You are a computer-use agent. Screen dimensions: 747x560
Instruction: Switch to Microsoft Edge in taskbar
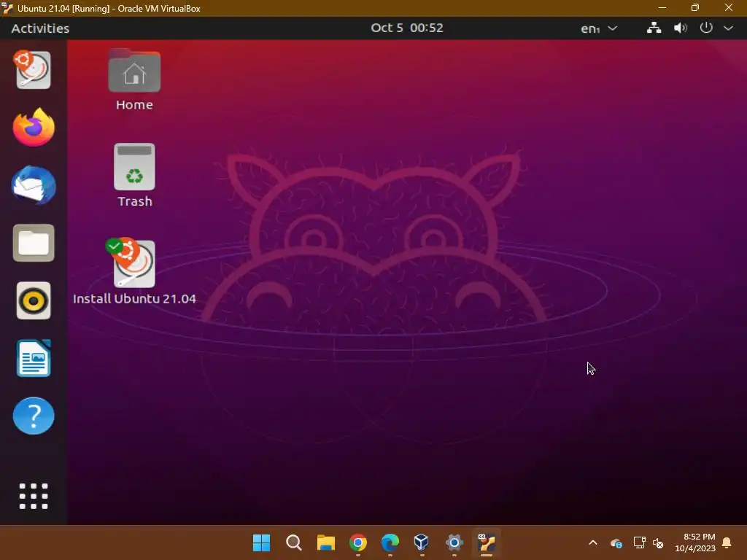click(390, 542)
